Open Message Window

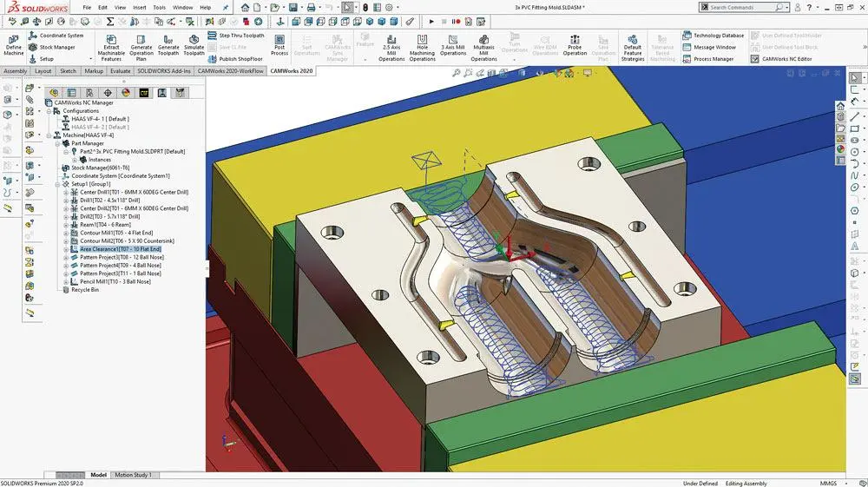pyautogui.click(x=709, y=47)
